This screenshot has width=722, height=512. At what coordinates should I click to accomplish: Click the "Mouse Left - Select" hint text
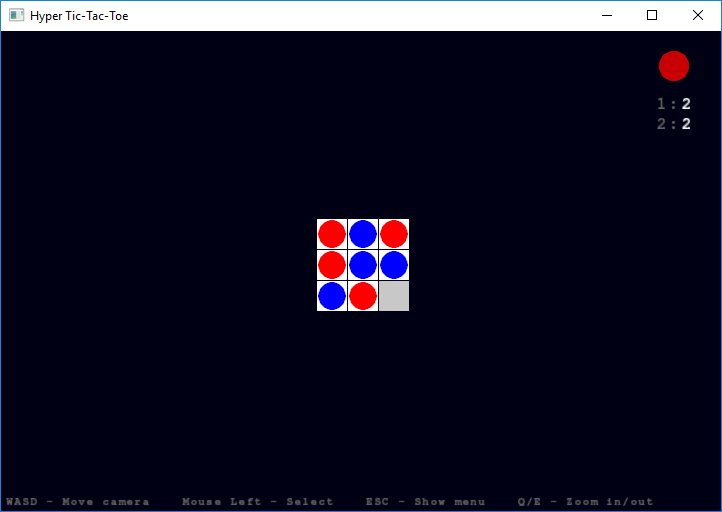click(x=257, y=501)
